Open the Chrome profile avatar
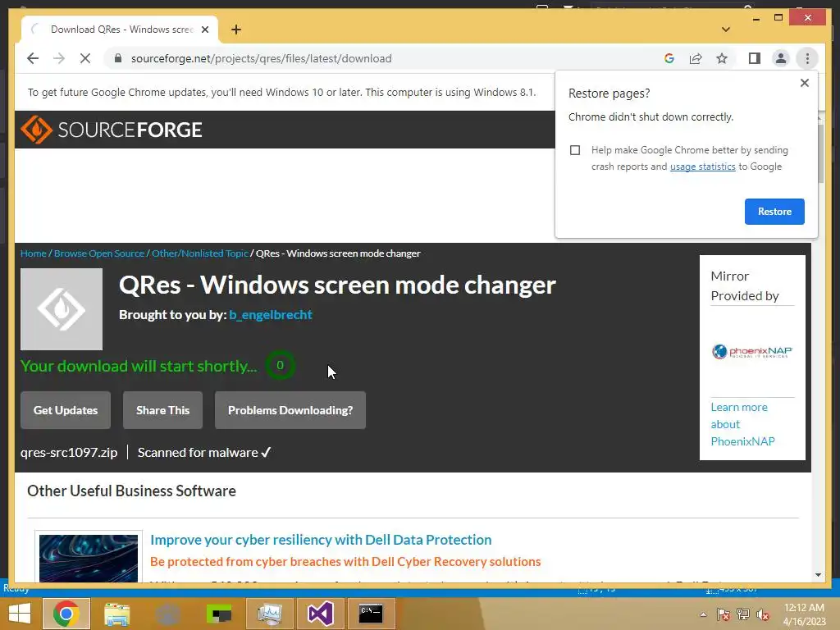Image resolution: width=840 pixels, height=630 pixels. coord(781,58)
